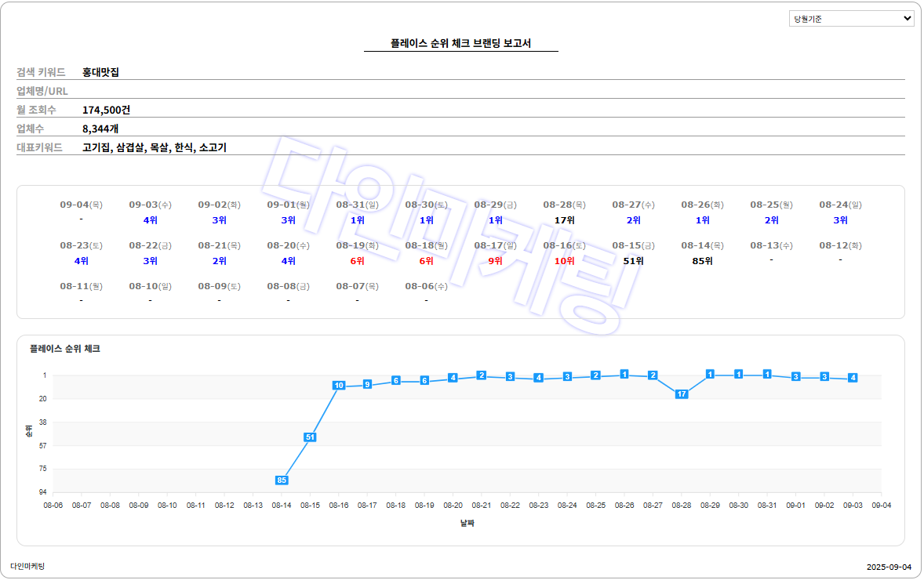The image size is (924, 580).
Task: Click the chart data point labeled 85
Action: pos(282,480)
